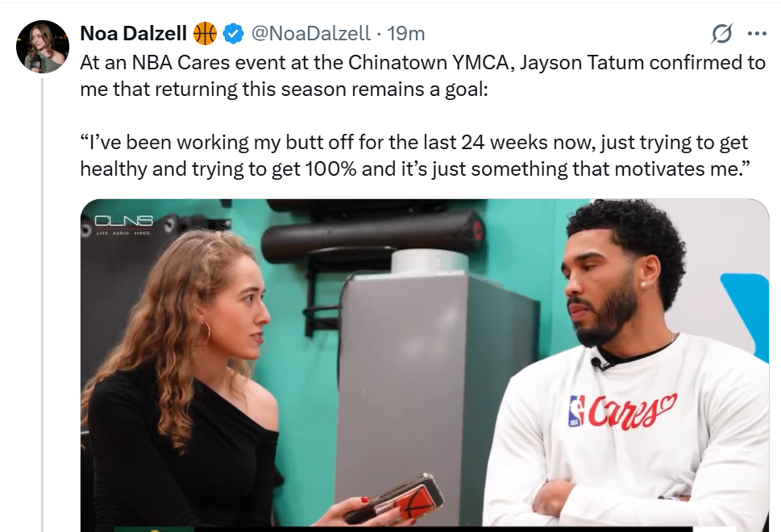This screenshot has height=532, width=781.
Task: Open the three-dot More options menu
Action: point(757,34)
